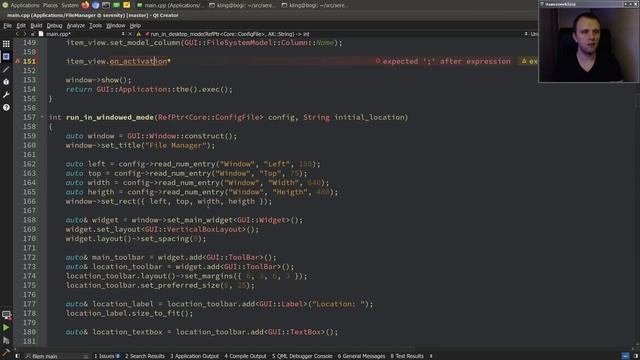The height and width of the screenshot is (360, 640).
Task: Open the Analyze menu
Action: [x=76, y=25]
